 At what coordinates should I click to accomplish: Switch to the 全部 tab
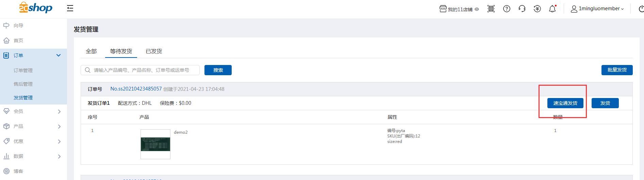pyautogui.click(x=91, y=51)
